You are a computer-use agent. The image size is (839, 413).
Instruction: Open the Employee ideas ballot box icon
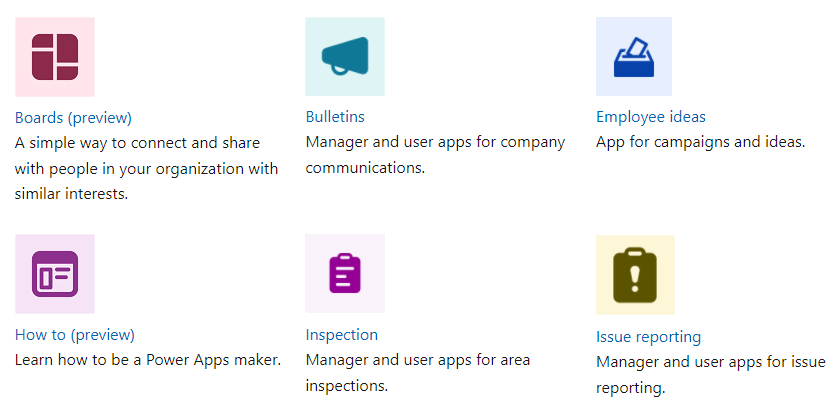[x=634, y=57]
